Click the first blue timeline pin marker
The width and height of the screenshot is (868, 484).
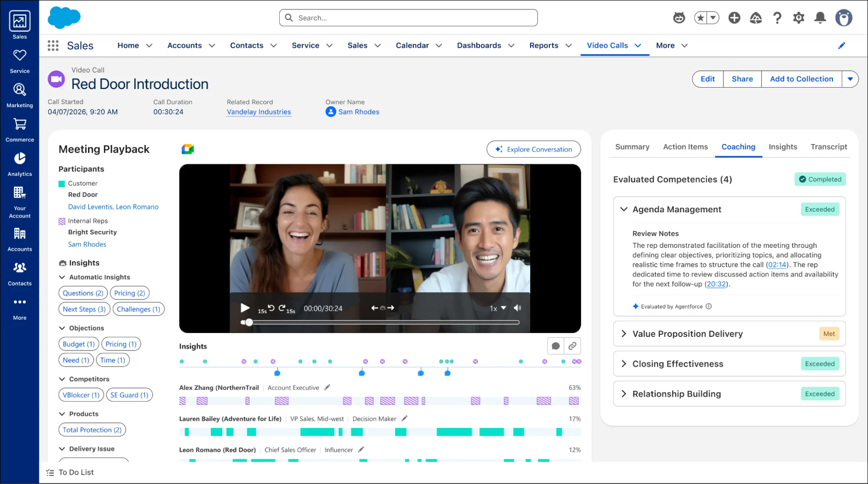click(277, 373)
